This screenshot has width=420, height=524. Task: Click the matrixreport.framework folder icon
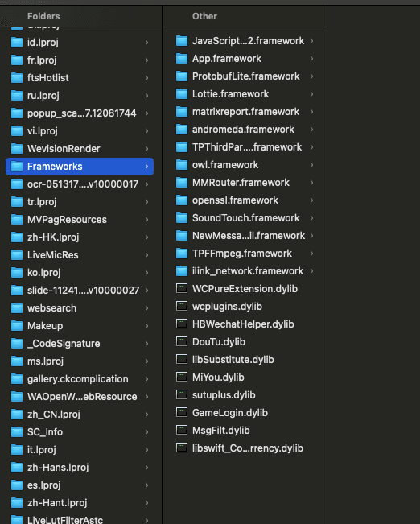[x=182, y=112]
